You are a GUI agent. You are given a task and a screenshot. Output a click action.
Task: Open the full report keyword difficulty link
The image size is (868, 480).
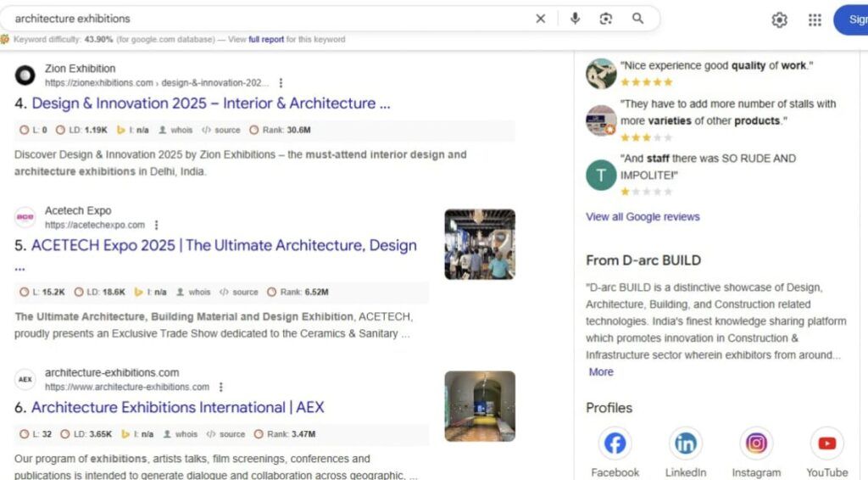[x=265, y=40]
